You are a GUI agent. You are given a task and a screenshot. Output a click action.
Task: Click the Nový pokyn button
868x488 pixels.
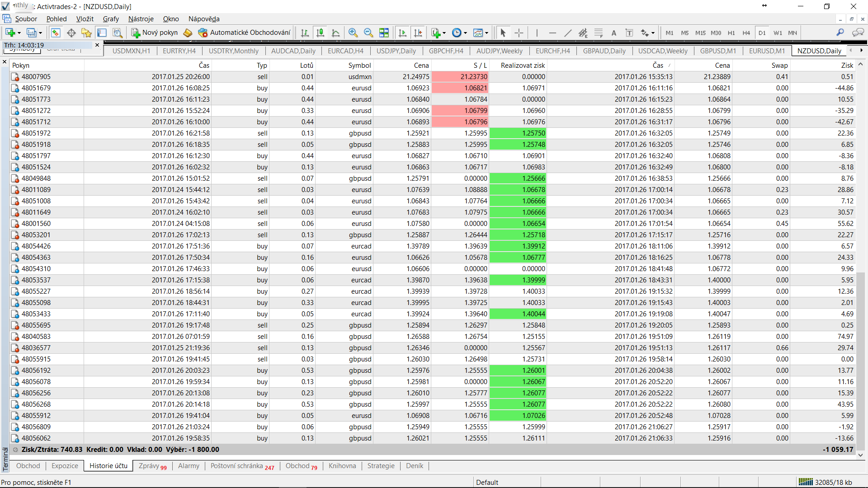click(155, 33)
